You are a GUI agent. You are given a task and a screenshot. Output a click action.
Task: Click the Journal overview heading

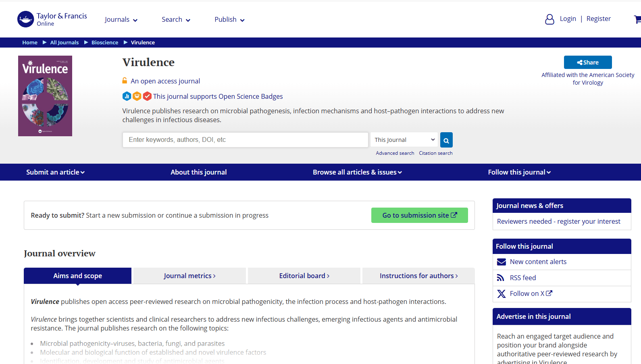click(60, 253)
